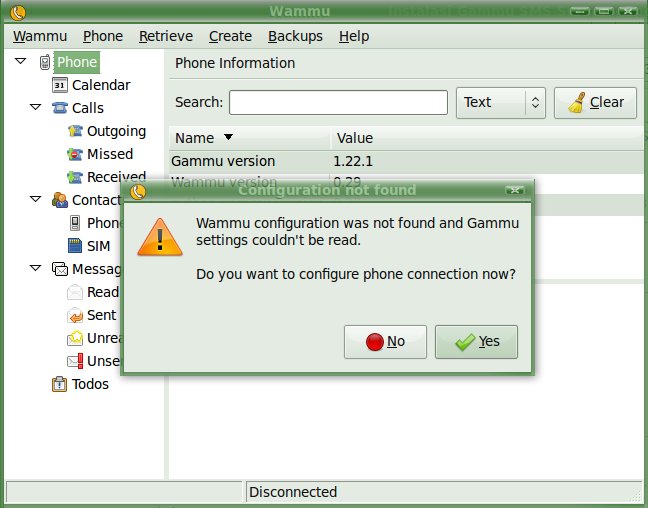Click the Missed calls icon
The height and width of the screenshot is (508, 648).
(x=75, y=154)
